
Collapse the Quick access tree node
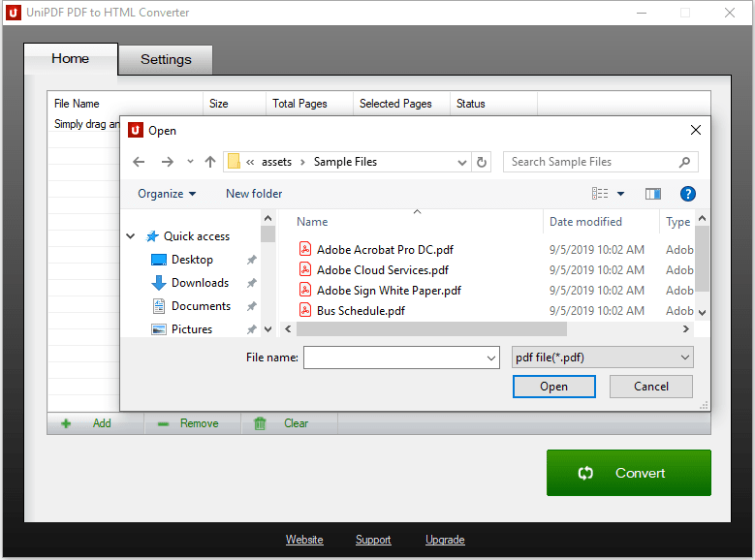coord(131,236)
